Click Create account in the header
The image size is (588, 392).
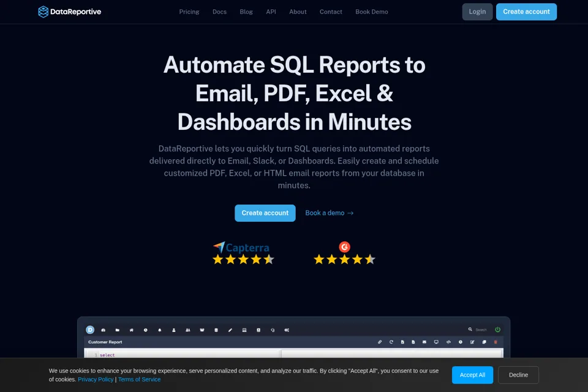point(526,12)
